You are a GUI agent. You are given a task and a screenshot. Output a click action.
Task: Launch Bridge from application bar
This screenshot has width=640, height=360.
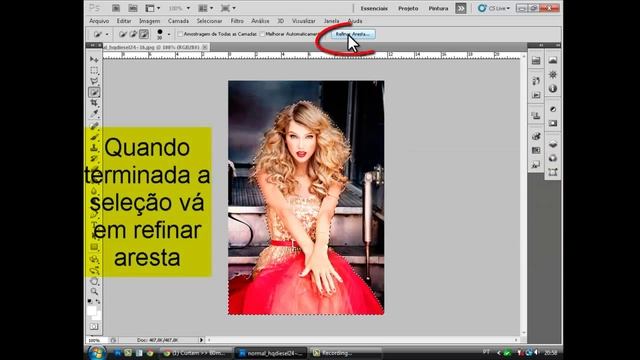[x=116, y=8]
